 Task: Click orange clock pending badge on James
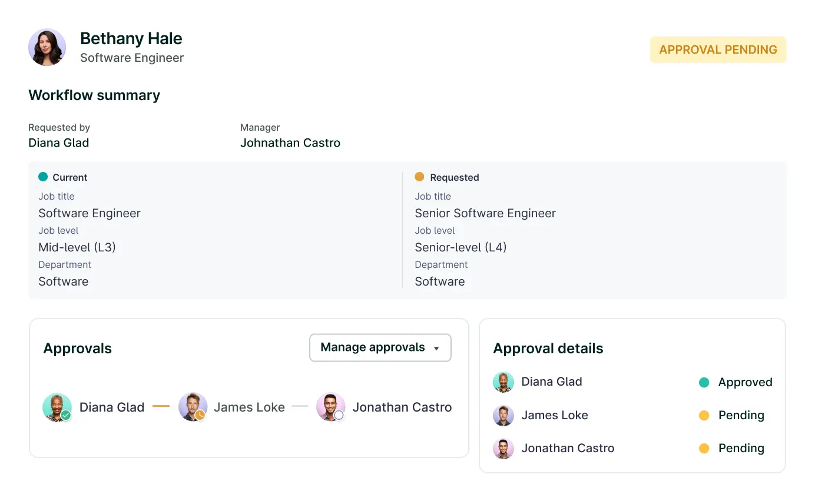pos(200,415)
